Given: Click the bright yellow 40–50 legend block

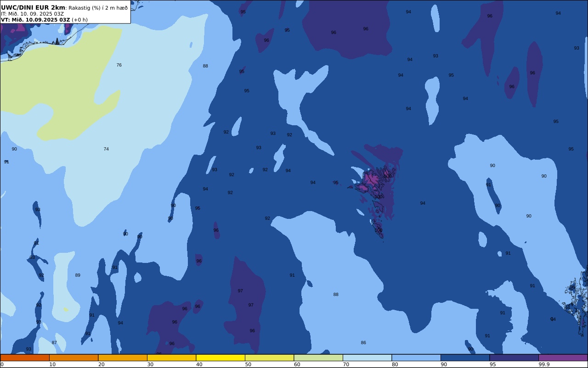Looking at the screenshot, I should click(220, 357).
